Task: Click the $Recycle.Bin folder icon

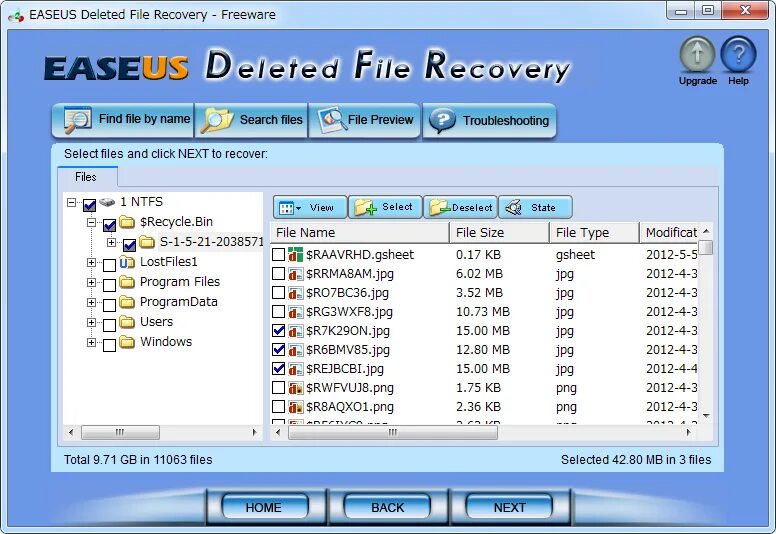Action: click(127, 222)
